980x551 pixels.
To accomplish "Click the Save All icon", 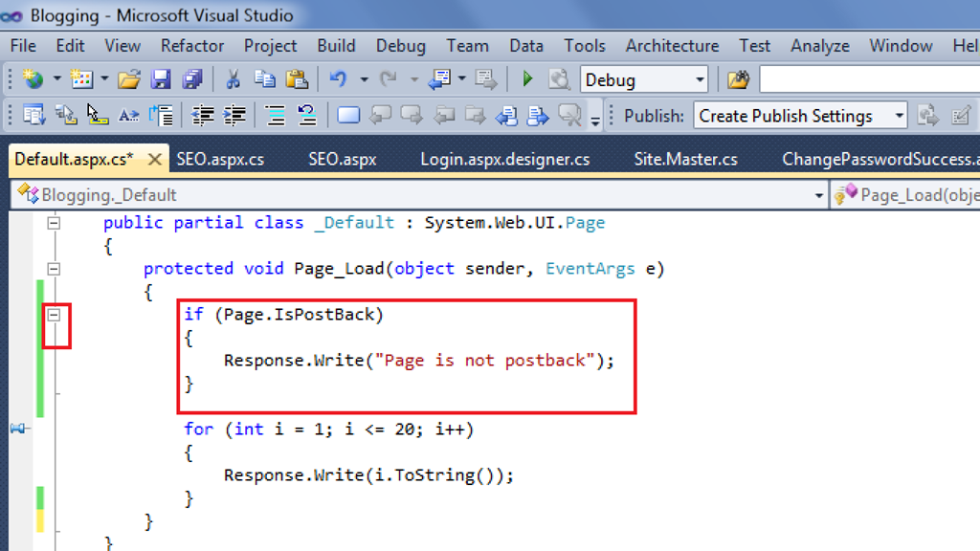I will click(191, 79).
